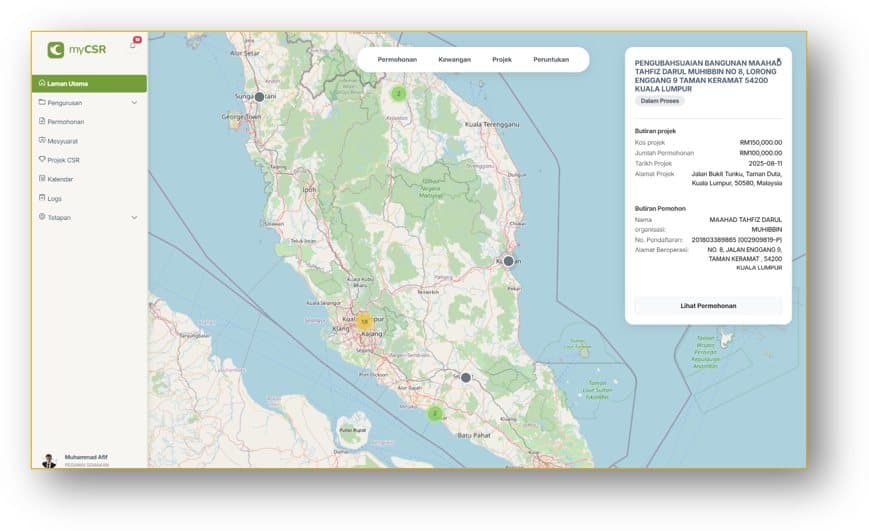This screenshot has height=531, width=869.
Task: Select the yellow cluster marker over Kuala Lumpur
Action: tap(364, 321)
